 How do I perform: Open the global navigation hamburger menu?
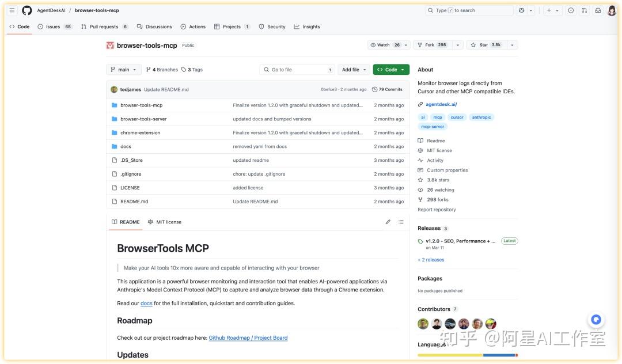point(12,10)
